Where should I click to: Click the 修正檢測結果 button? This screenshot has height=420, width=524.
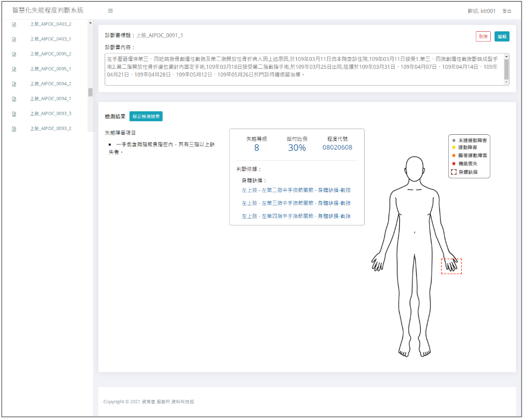click(146, 116)
